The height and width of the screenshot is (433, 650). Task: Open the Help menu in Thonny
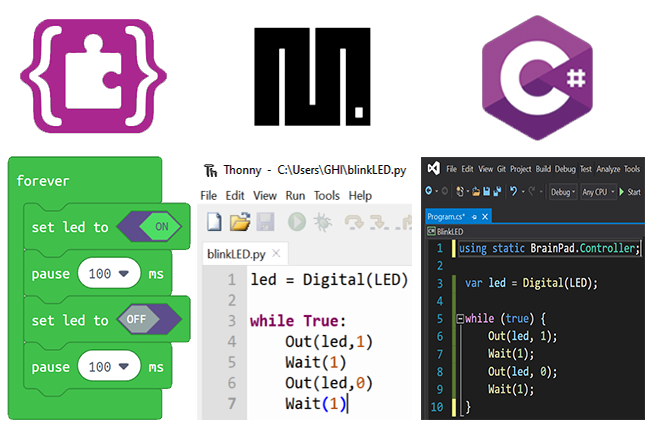[360, 196]
